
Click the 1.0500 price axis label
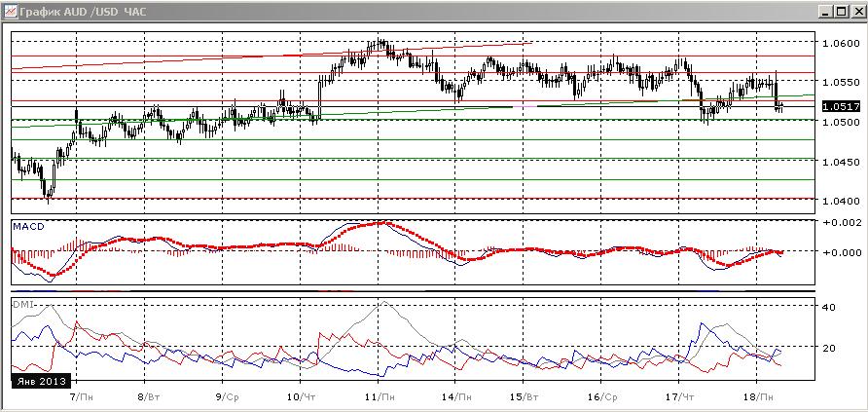tap(841, 121)
